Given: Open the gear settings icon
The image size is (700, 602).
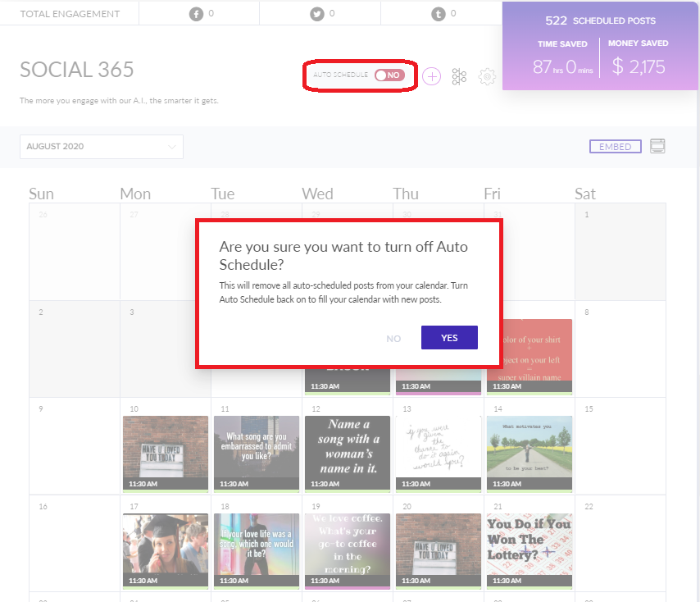Looking at the screenshot, I should click(487, 76).
